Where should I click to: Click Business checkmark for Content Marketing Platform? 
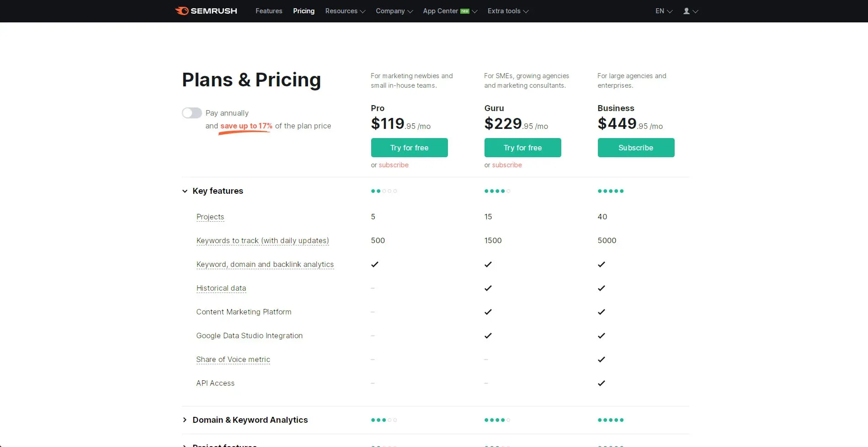pyautogui.click(x=602, y=312)
